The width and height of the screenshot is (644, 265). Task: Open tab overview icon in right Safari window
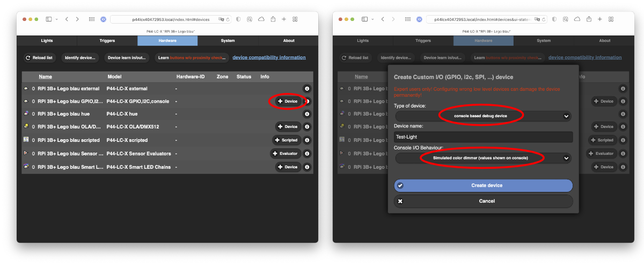[612, 19]
